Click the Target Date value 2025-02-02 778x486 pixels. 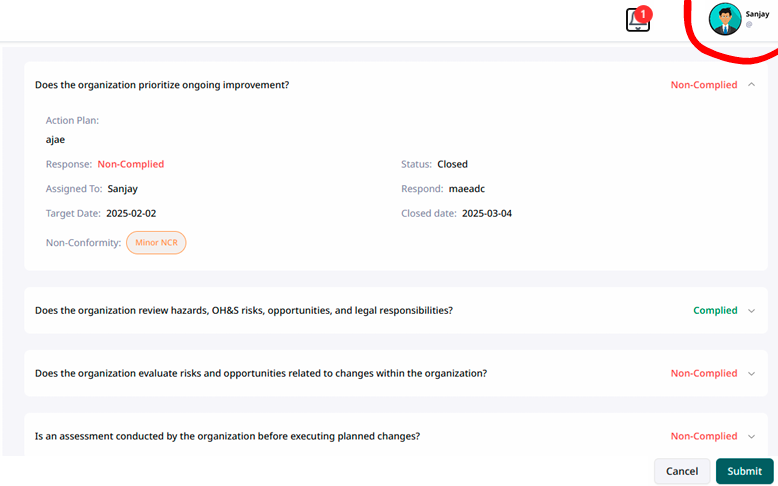131,213
